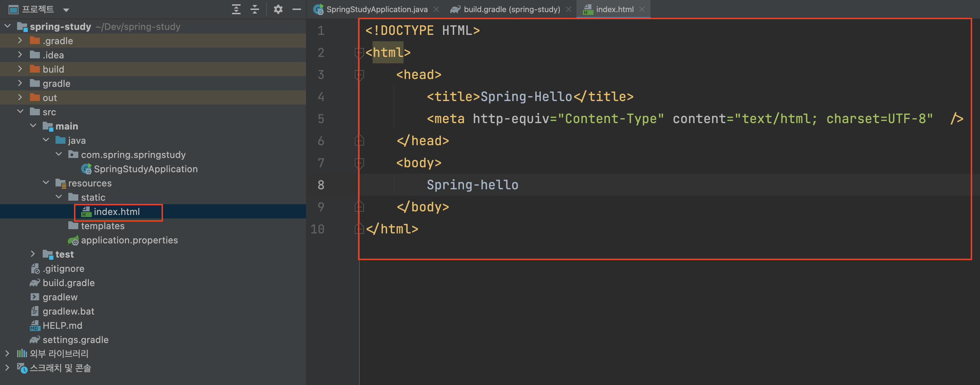The image size is (980, 385).
Task: Collapse the static folder
Action: 59,197
